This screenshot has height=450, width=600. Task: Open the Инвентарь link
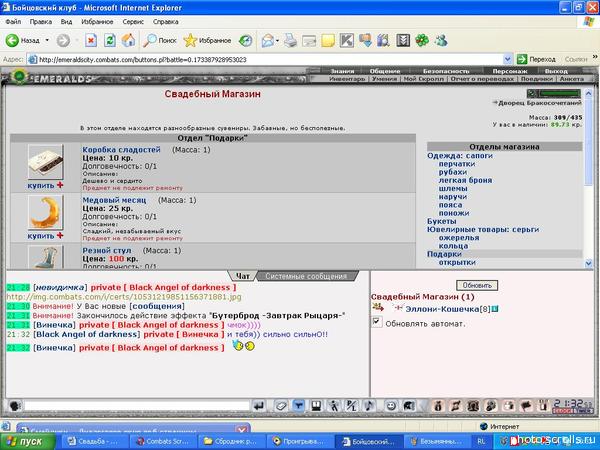(347, 79)
